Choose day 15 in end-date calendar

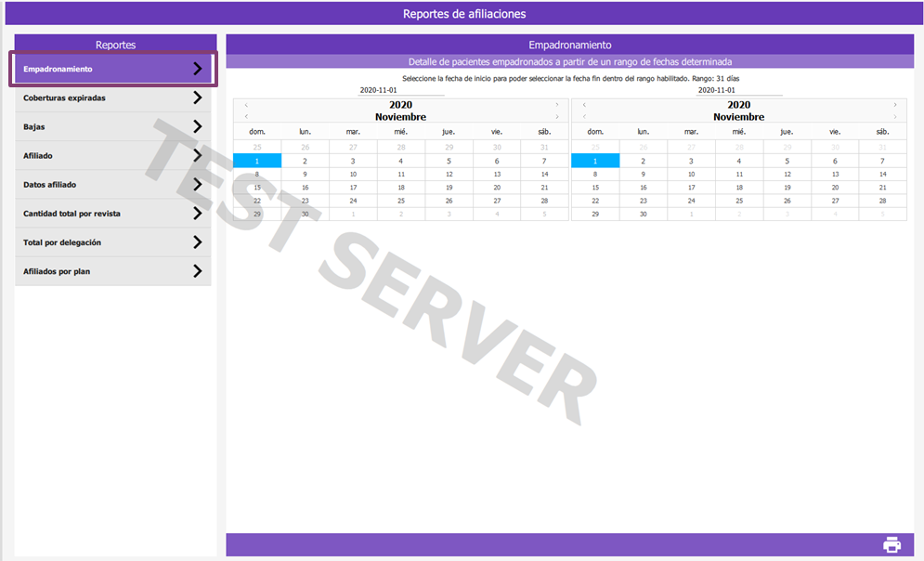click(x=595, y=188)
